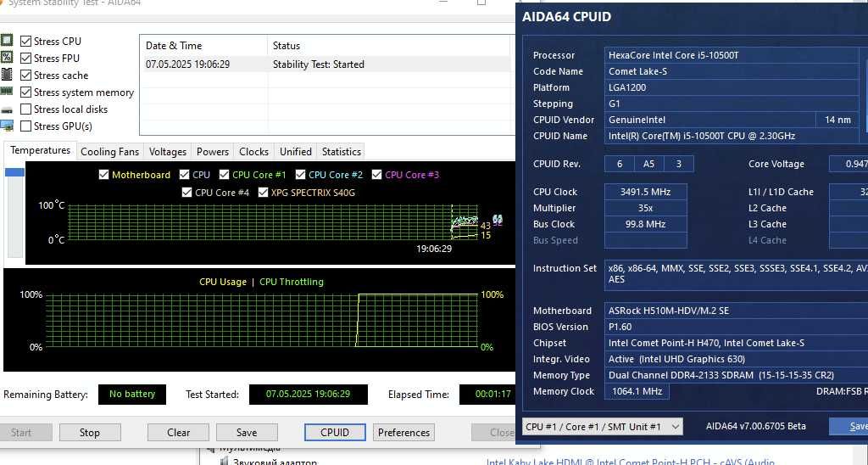This screenshot has width=868, height=465.
Task: Click the disk drive icon beside Stress local disks
Action: [7, 109]
